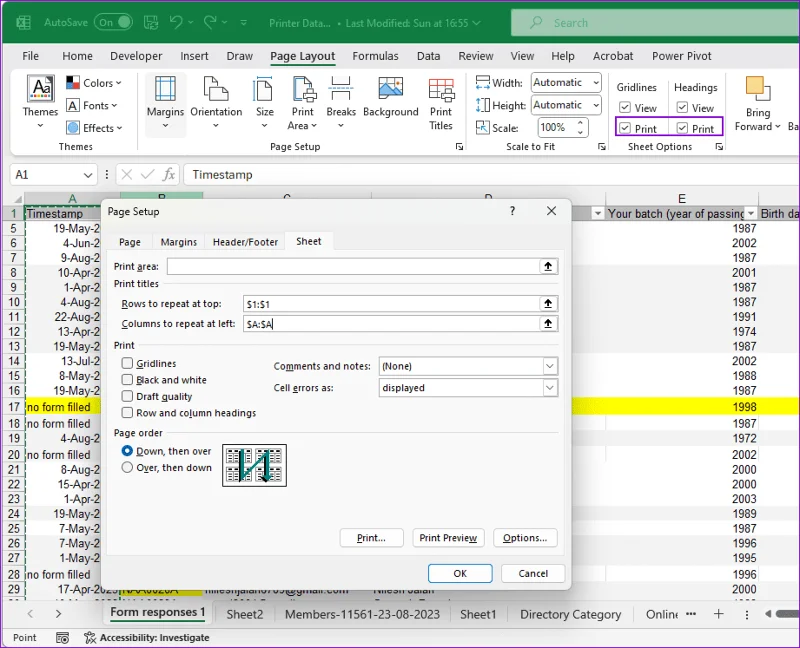Open the File menu
The image size is (800, 648).
tap(31, 56)
